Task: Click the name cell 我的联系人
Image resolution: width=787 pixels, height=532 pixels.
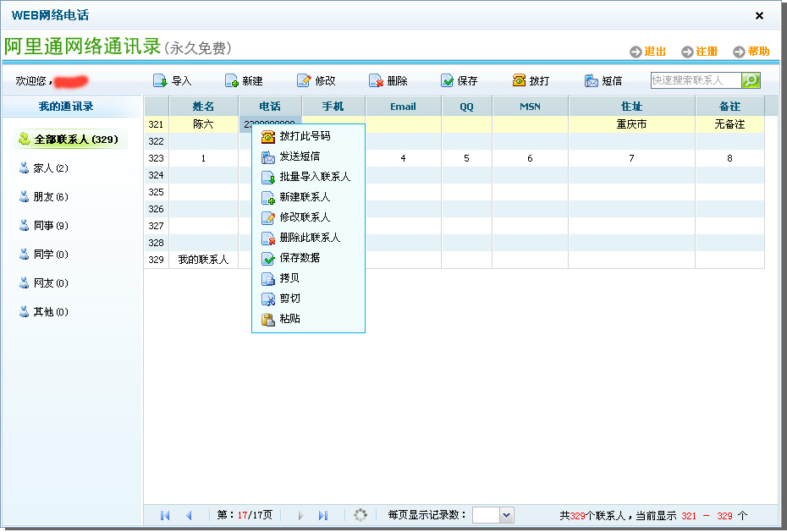Action: pos(203,259)
